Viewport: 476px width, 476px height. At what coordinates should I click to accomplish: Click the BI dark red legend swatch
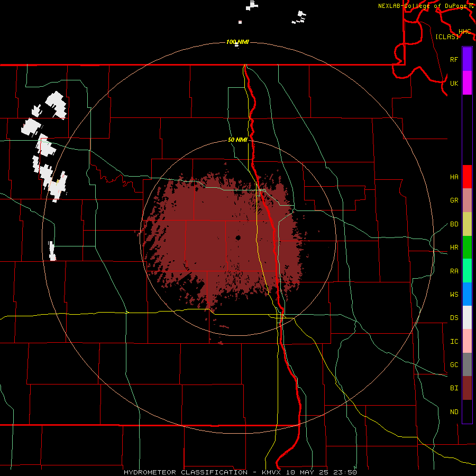point(467,388)
